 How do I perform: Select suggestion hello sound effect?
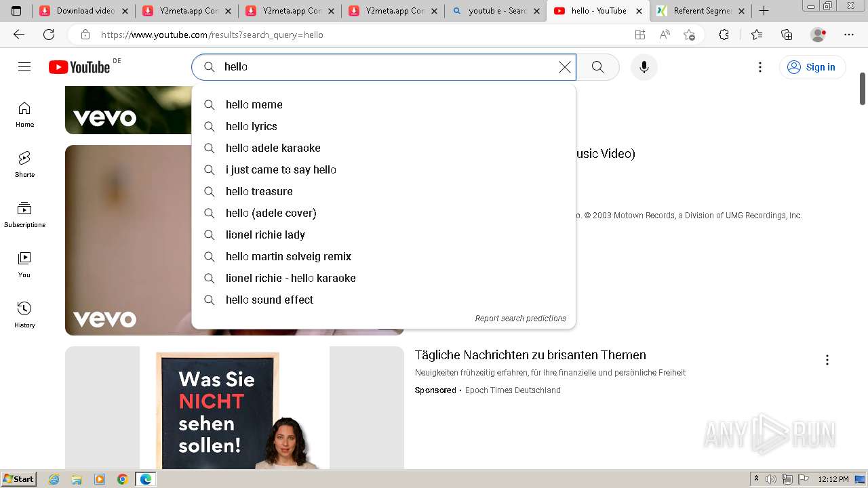pos(384,300)
